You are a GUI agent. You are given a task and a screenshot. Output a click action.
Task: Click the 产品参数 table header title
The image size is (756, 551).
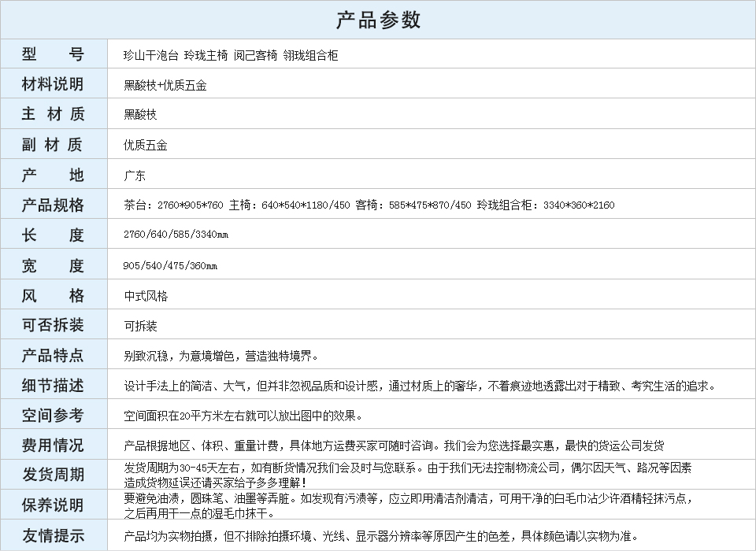pos(378,20)
